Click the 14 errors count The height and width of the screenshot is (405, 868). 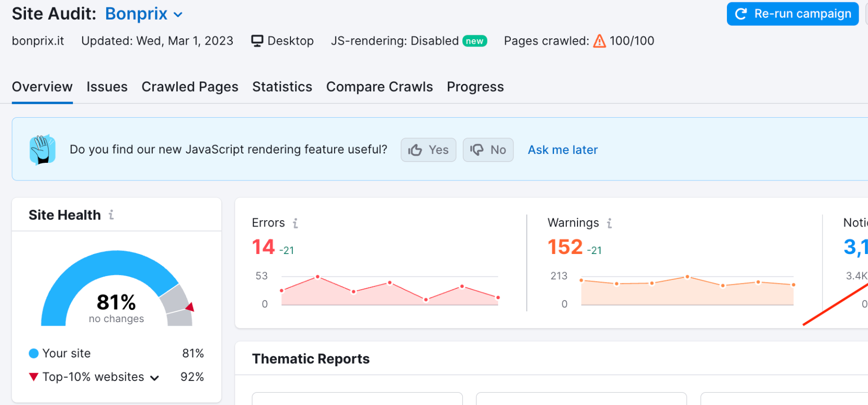263,247
